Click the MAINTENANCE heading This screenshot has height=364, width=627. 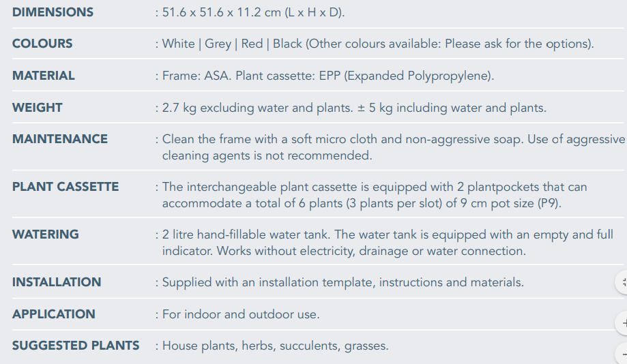60,139
